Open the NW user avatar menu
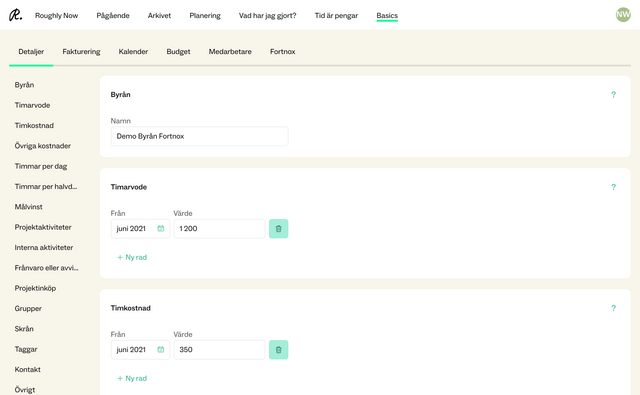 point(623,15)
